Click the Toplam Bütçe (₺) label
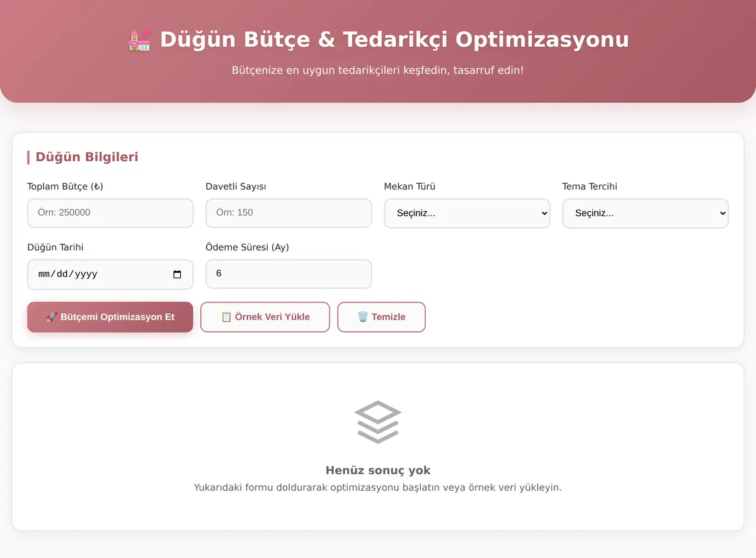756x558 pixels. point(65,186)
